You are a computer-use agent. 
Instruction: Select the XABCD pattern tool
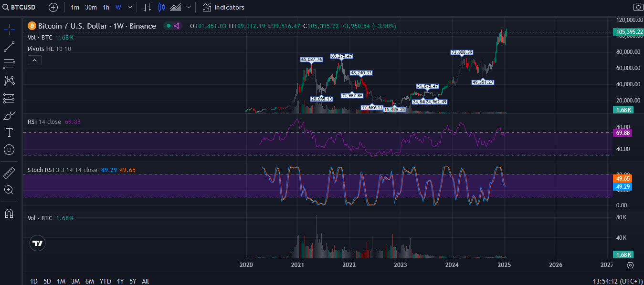9,81
